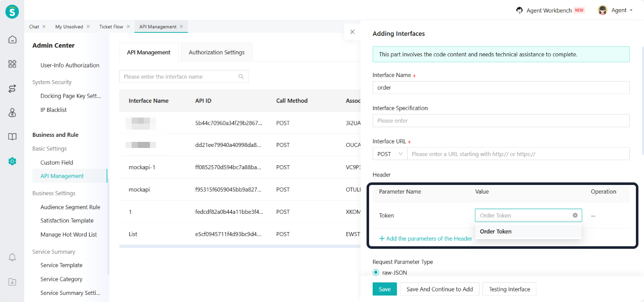
Task: Select the raw-JSON radio button
Action: click(376, 273)
